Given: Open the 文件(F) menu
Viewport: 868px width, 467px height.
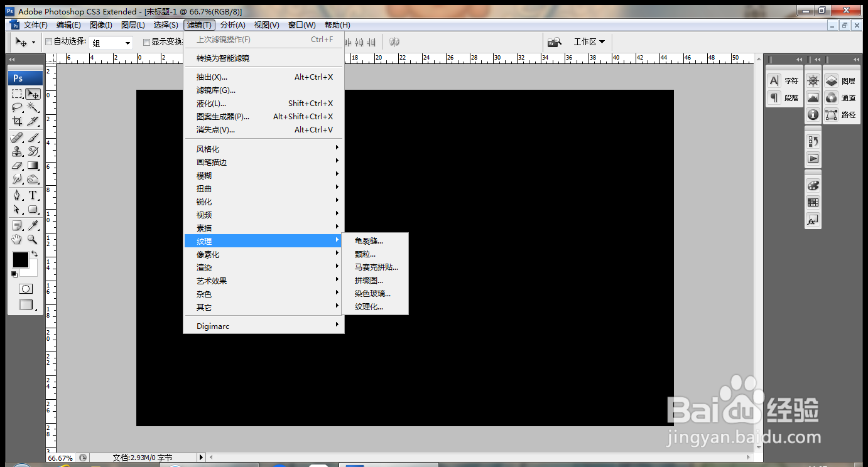Looking at the screenshot, I should (35, 25).
